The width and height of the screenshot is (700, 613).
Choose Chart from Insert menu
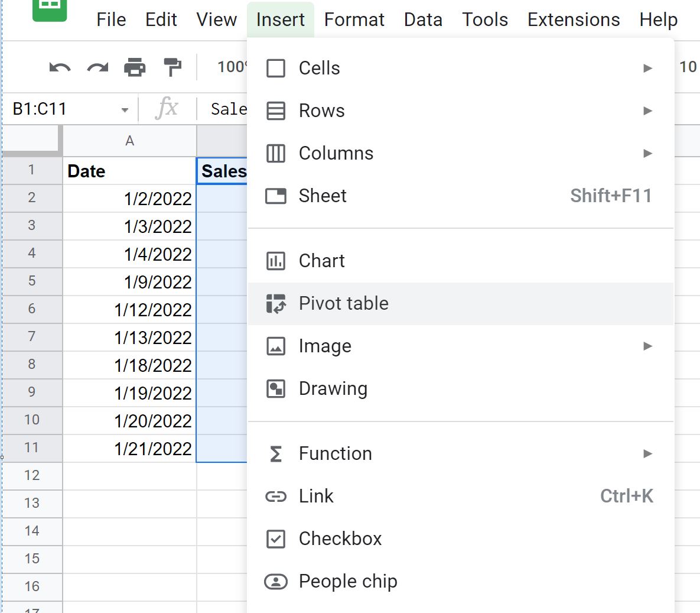(460, 261)
